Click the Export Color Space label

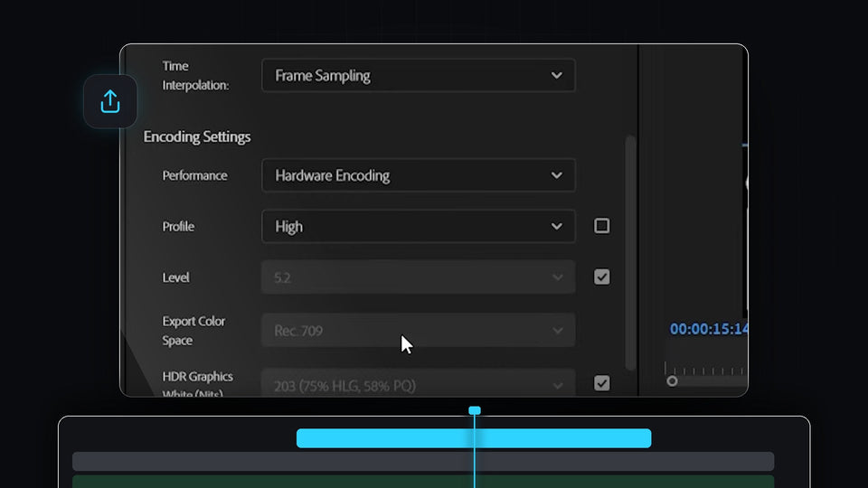[x=193, y=331]
